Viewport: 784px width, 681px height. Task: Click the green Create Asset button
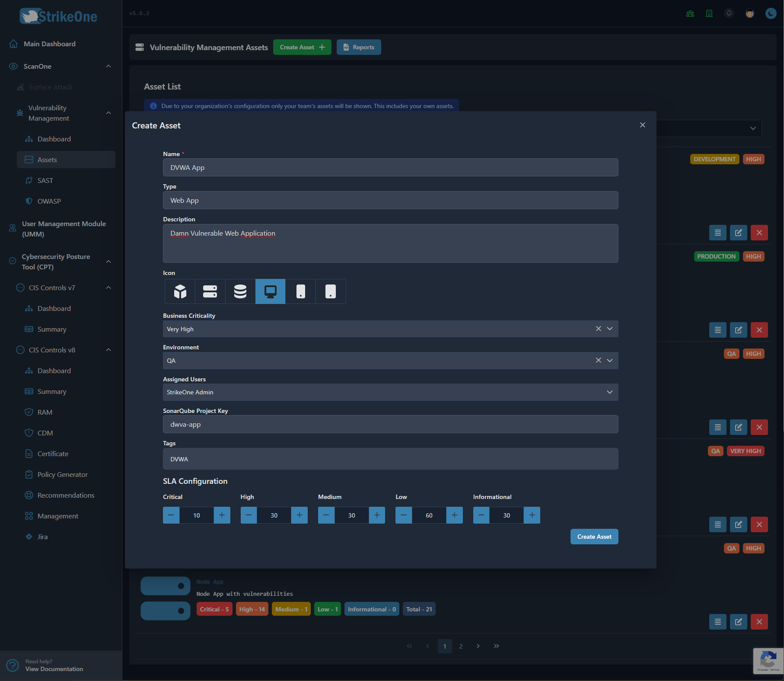tap(302, 47)
